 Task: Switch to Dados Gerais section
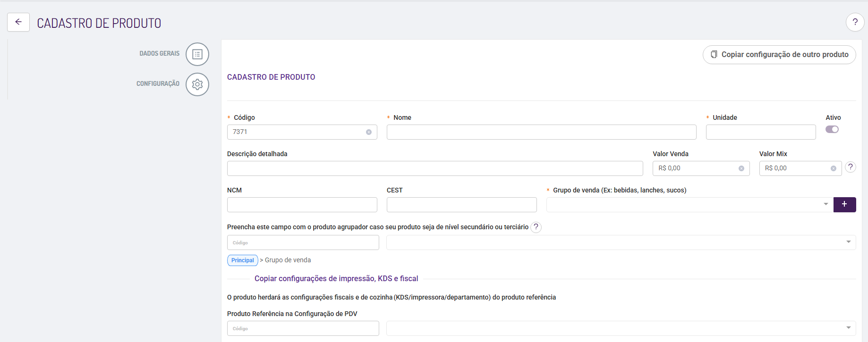160,54
